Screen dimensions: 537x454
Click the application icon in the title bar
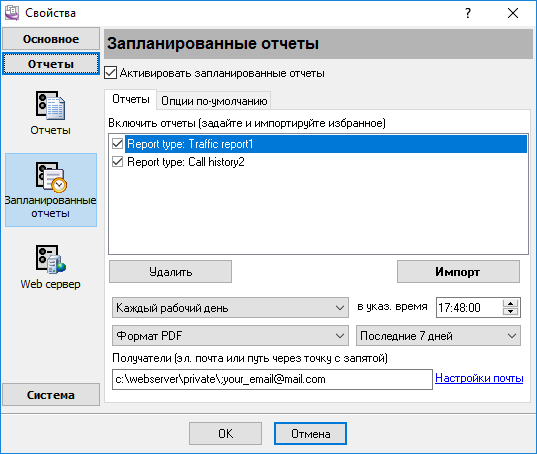(12, 13)
